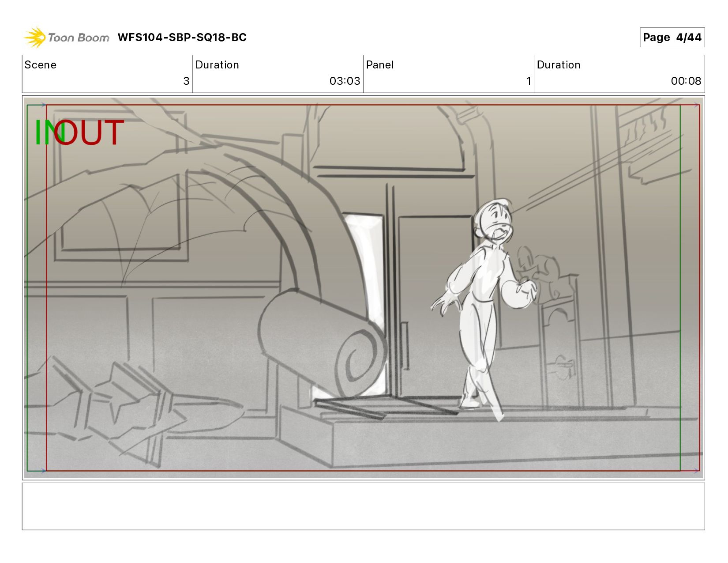Click the red OUT camera marker
Image resolution: width=728 pixels, height=563 pixels.
click(x=90, y=132)
